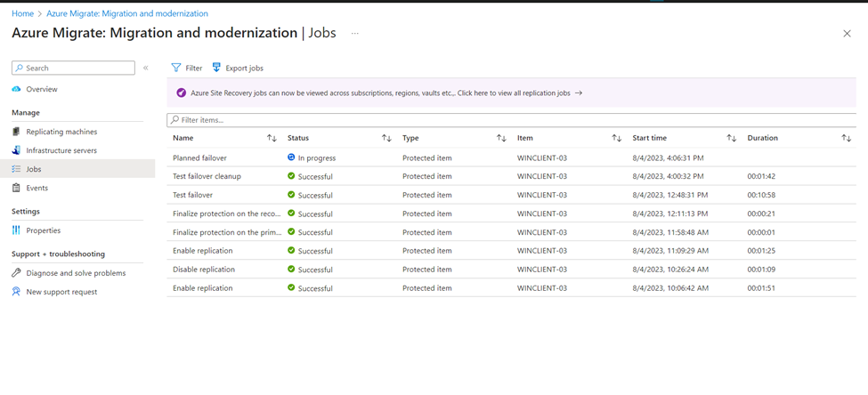Screen dimensions: 868x395
Task: Open Finalize protection on the reco... job
Action: click(226, 214)
